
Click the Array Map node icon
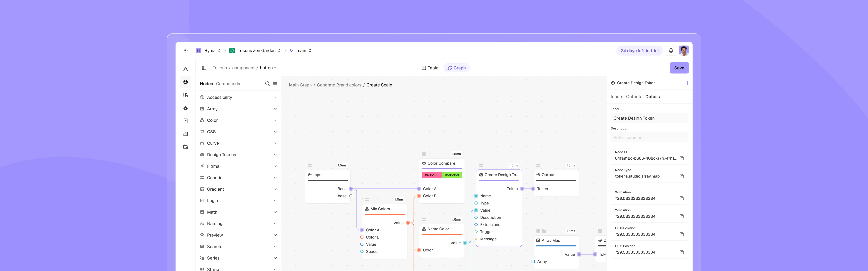538,240
